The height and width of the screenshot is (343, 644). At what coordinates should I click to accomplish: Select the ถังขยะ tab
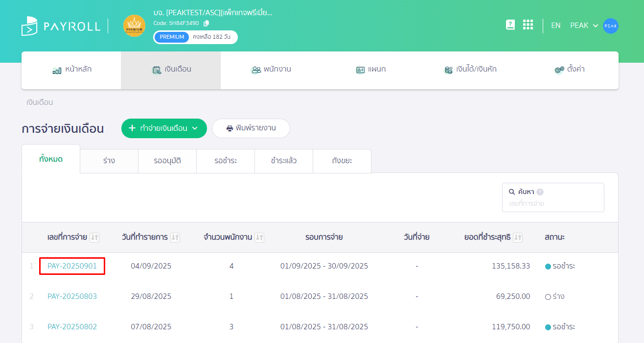[x=342, y=161]
